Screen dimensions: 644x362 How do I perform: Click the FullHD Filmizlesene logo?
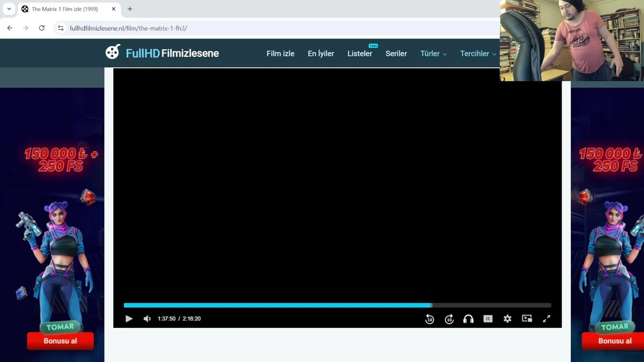pos(162,53)
